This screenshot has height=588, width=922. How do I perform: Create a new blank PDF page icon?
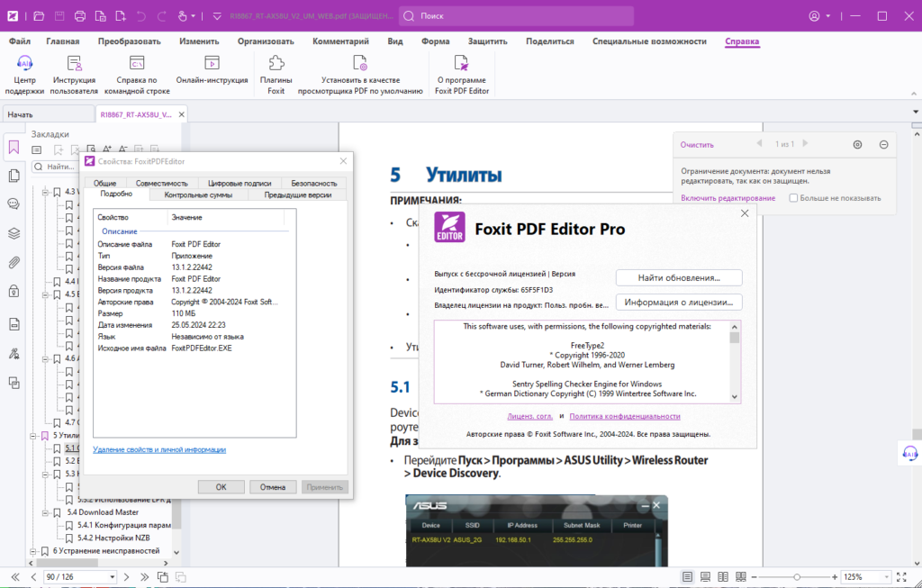pyautogui.click(x=121, y=16)
